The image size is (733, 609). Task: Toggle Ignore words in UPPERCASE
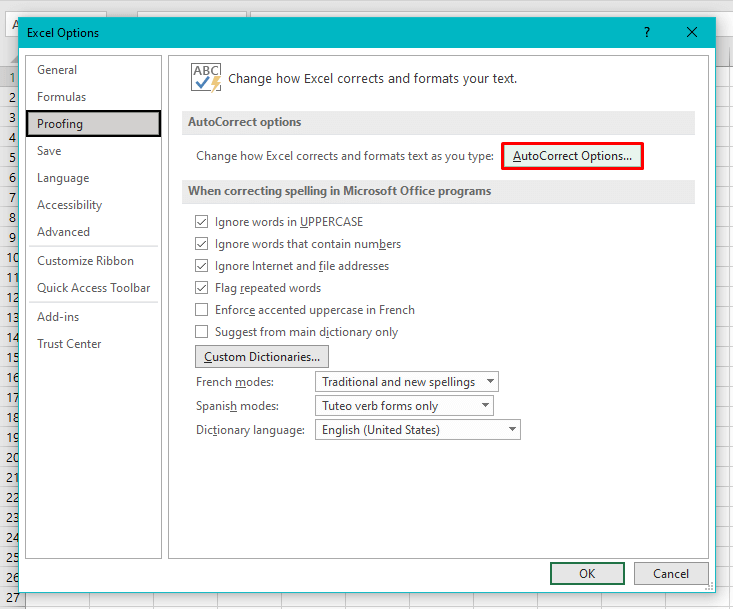click(201, 222)
